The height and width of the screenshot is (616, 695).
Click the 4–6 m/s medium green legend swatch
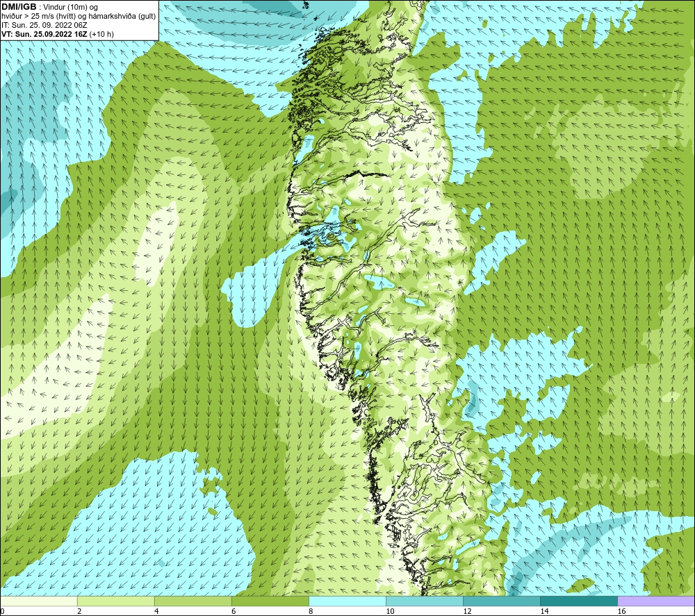click(x=193, y=601)
